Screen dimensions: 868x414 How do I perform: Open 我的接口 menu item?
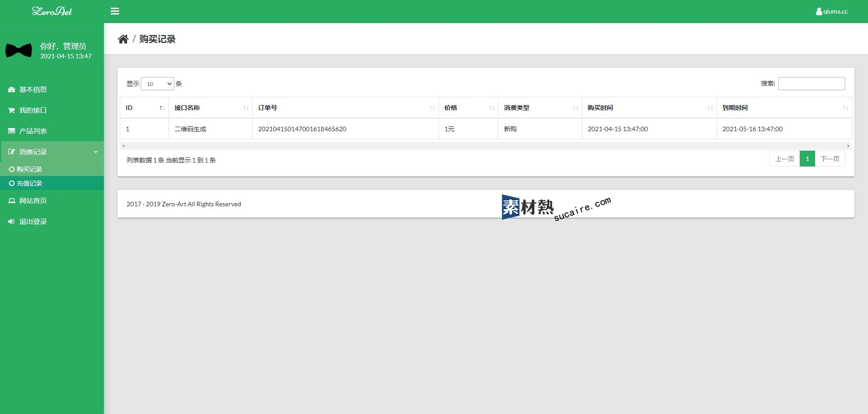tap(52, 110)
